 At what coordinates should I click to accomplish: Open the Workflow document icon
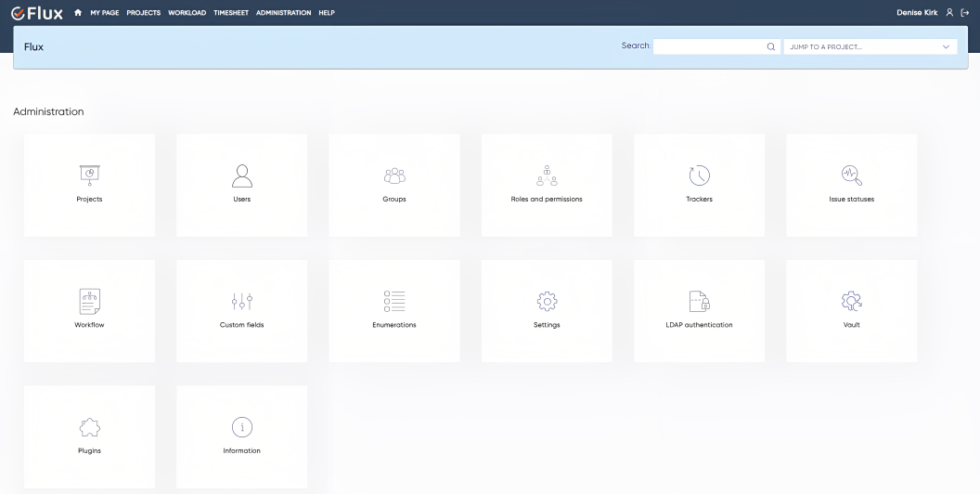click(89, 302)
